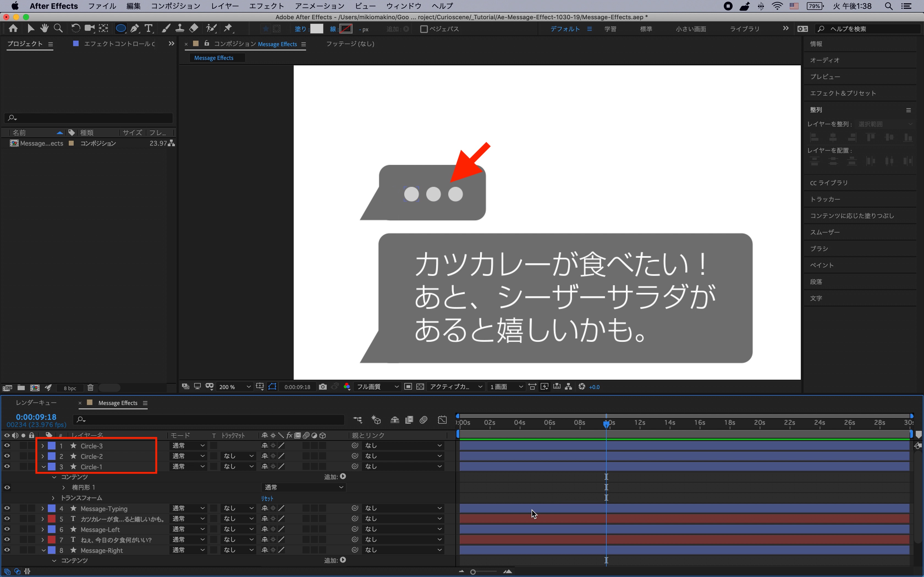Screen dimensions: 924x577
Task: Open the フル画質 resolution dropdown
Action: 377,387
